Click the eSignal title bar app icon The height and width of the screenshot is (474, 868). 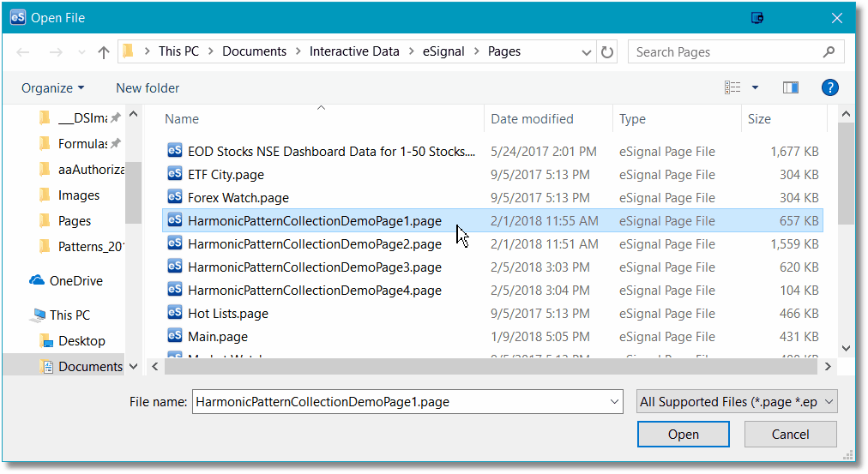pos(18,17)
